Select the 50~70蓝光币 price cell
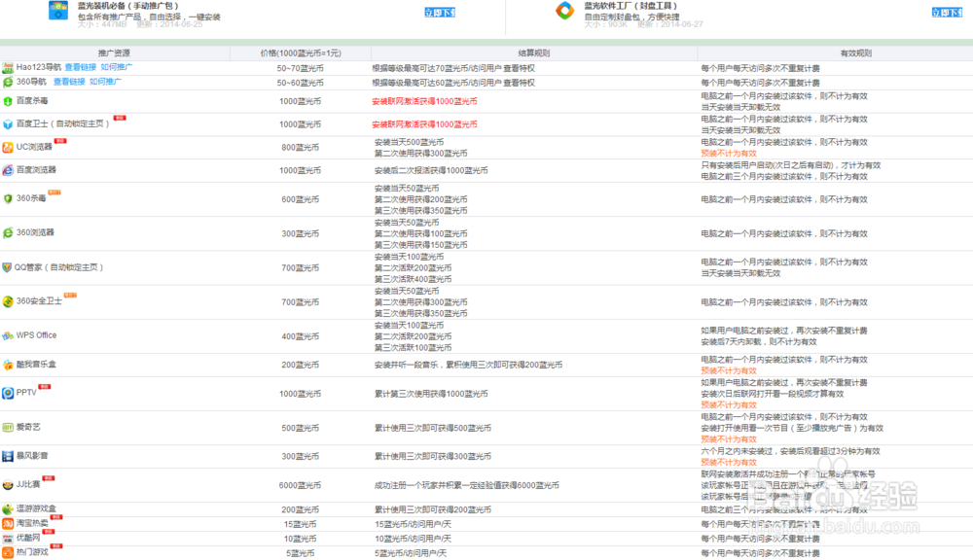This screenshot has width=973, height=560. click(x=301, y=68)
